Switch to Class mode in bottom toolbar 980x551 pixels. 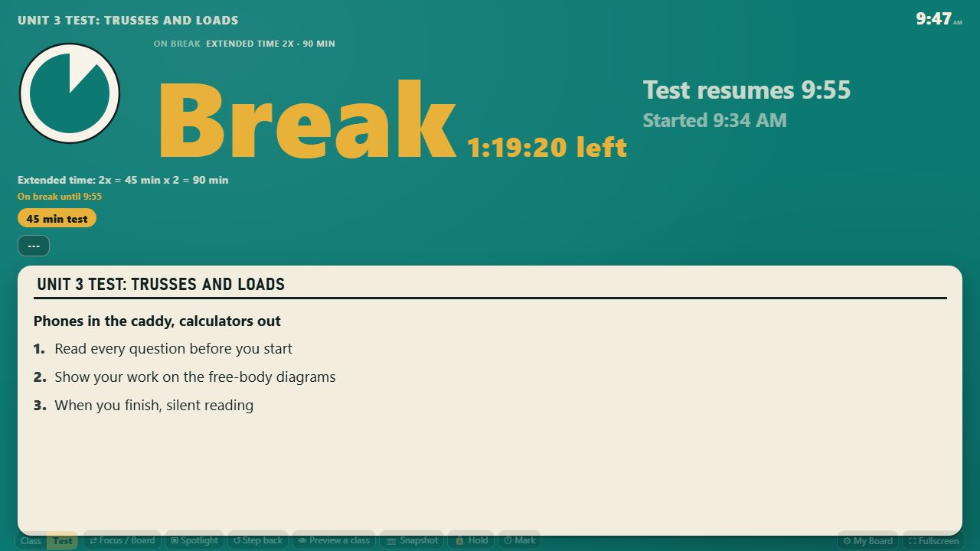point(31,540)
